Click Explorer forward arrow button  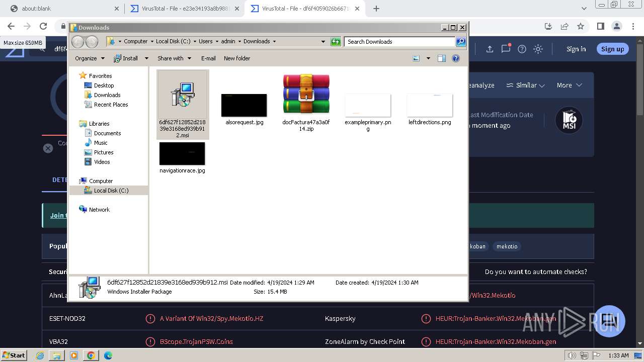[92, 42]
